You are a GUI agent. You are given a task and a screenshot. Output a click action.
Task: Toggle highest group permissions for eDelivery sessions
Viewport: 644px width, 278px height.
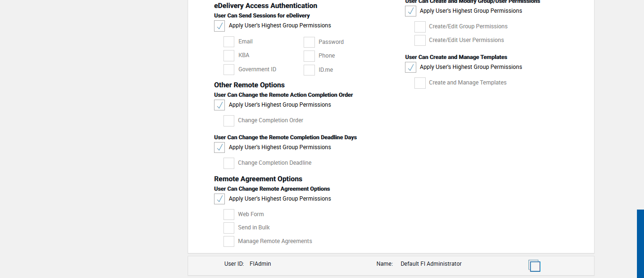pos(220,26)
